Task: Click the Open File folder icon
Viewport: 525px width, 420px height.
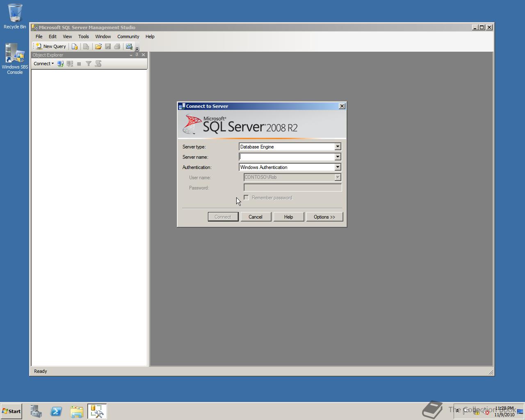Action: point(98,46)
